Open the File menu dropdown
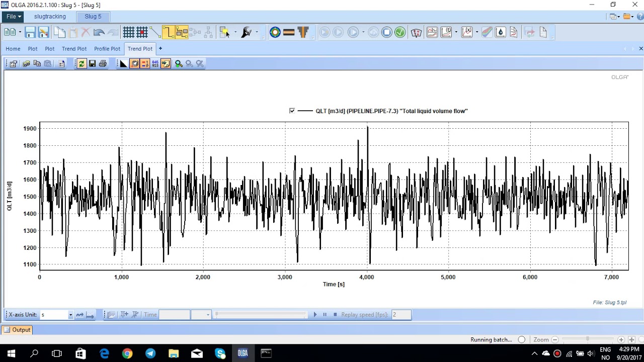The image size is (644, 362). [x=14, y=17]
